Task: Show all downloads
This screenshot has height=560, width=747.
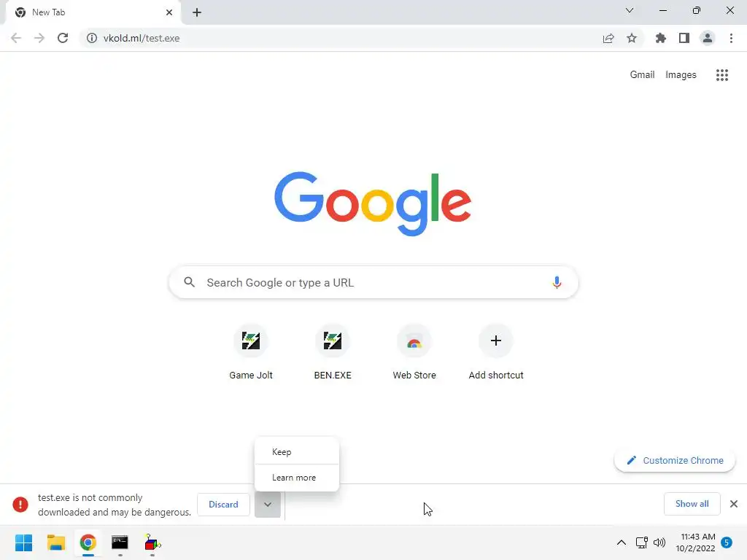Action: coord(692,504)
